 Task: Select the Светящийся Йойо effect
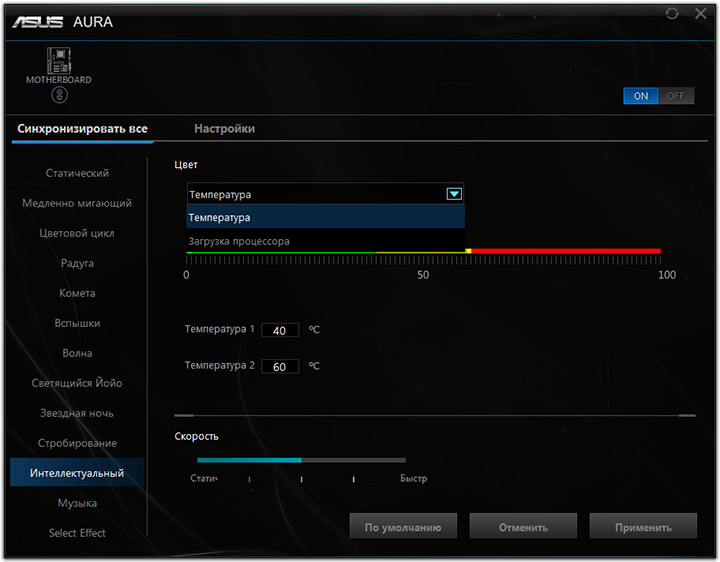coord(77,383)
